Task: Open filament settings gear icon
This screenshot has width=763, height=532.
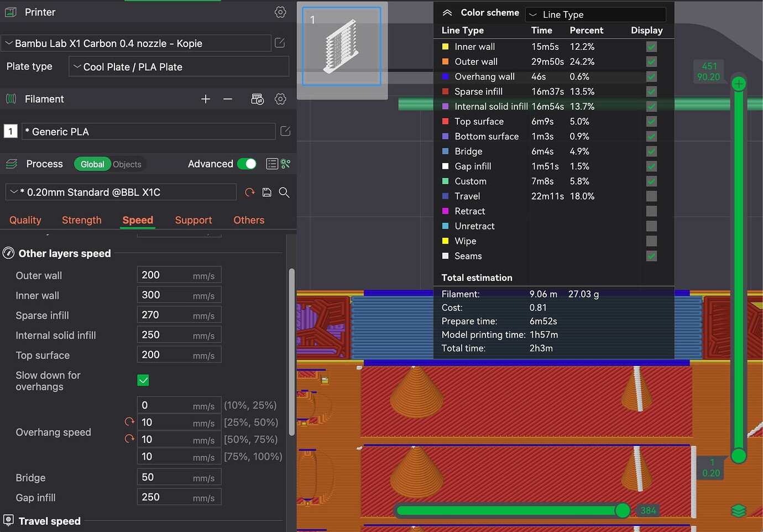Action: (x=280, y=99)
